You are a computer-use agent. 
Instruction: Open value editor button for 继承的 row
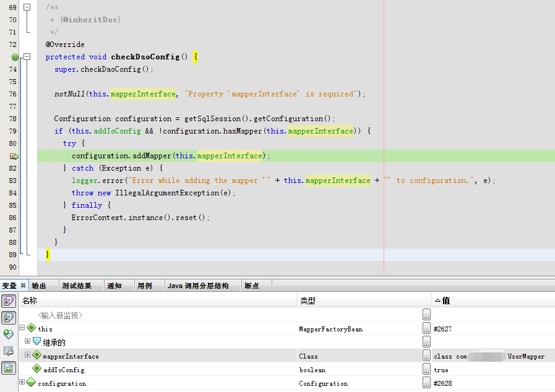426,341
